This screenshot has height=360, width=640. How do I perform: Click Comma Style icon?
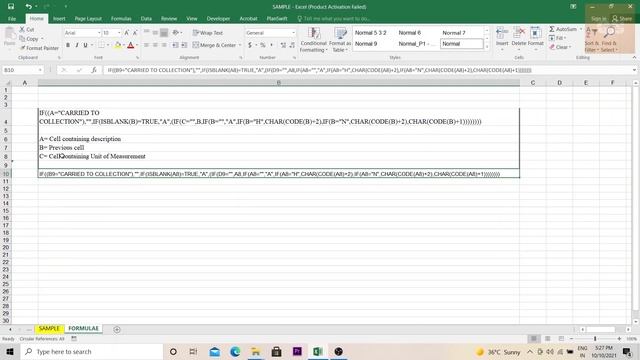[x=271, y=45]
